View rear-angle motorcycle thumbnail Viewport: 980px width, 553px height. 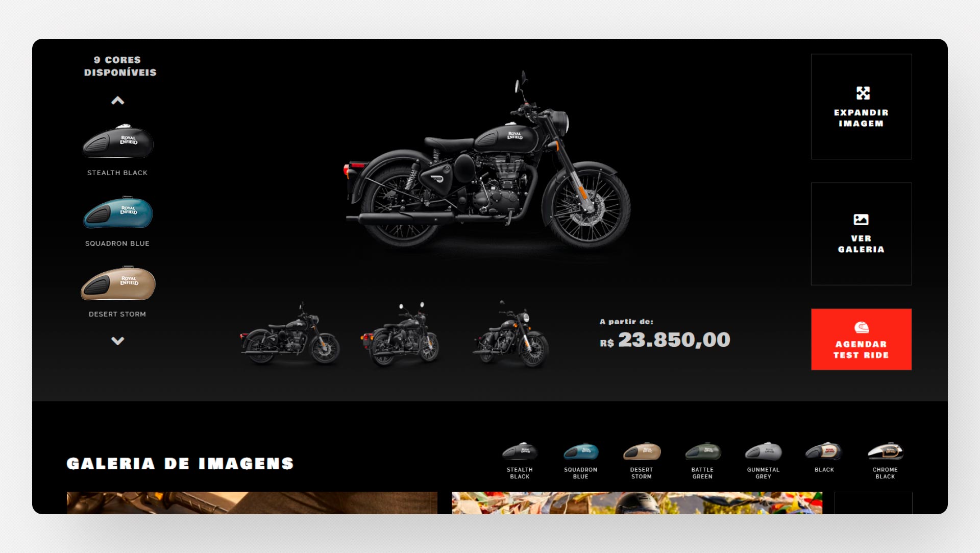(401, 333)
